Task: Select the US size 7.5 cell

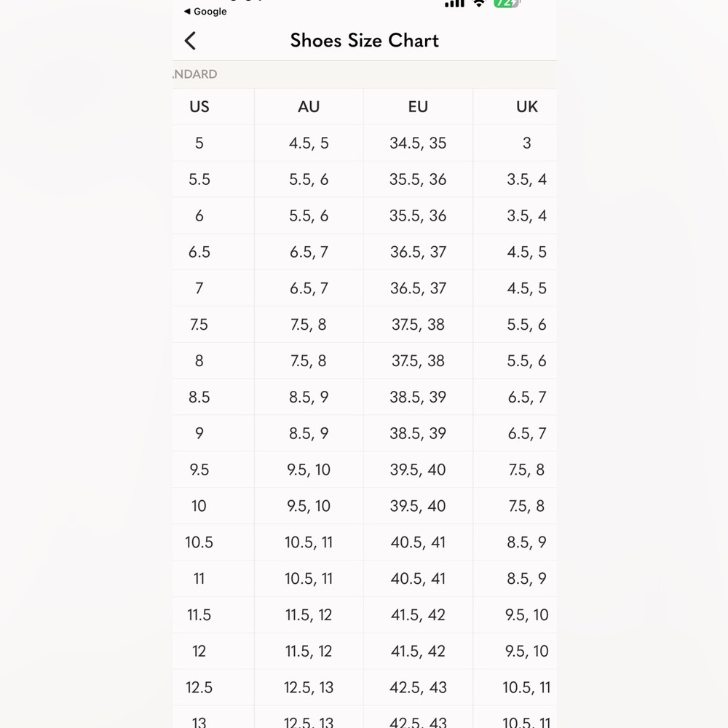Action: 199,325
